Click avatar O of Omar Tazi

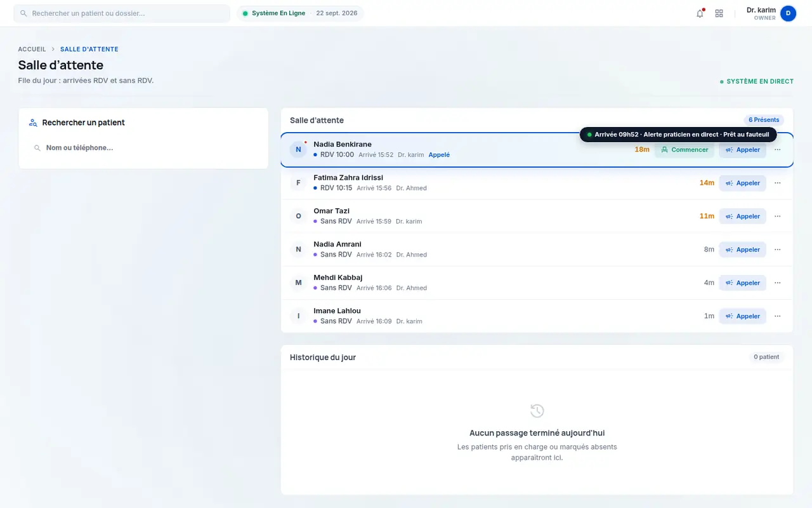(298, 216)
